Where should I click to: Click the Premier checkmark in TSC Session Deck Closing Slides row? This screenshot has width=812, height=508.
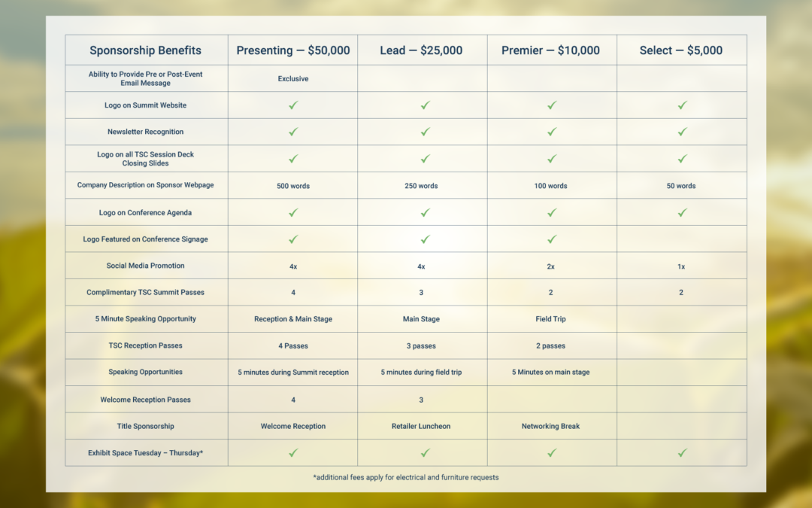(x=552, y=159)
